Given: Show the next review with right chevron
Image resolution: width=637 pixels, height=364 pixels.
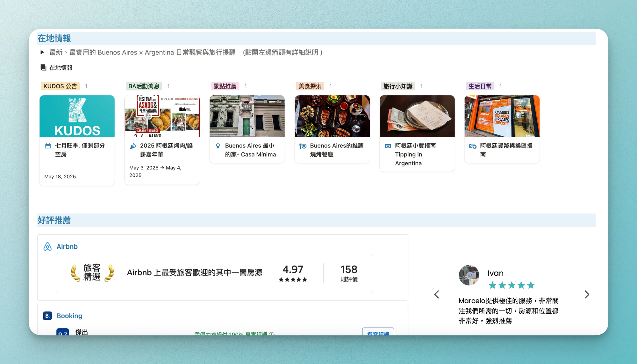Looking at the screenshot, I should click(x=587, y=295).
